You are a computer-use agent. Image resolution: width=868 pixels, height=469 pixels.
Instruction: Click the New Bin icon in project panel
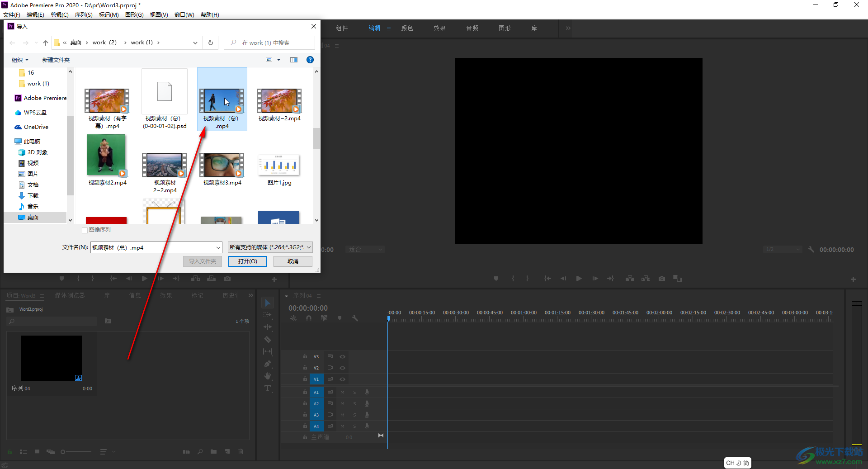(213, 451)
